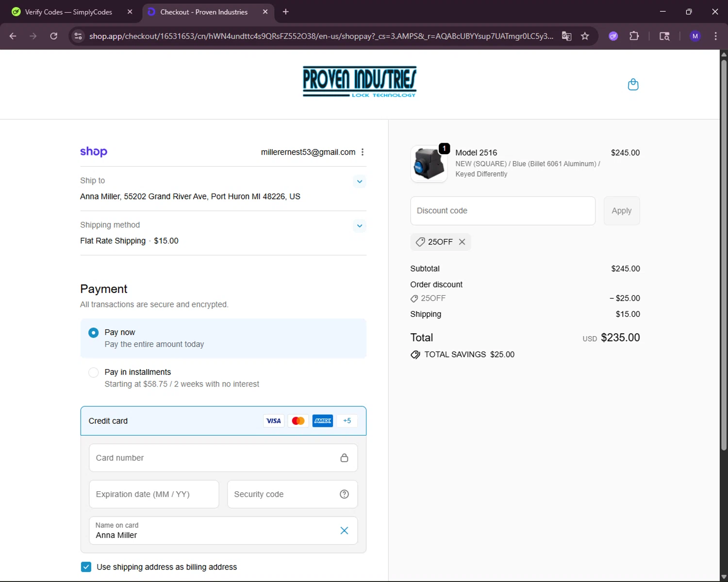The width and height of the screenshot is (728, 582).
Task: Clear the Name on card field
Action: click(344, 531)
